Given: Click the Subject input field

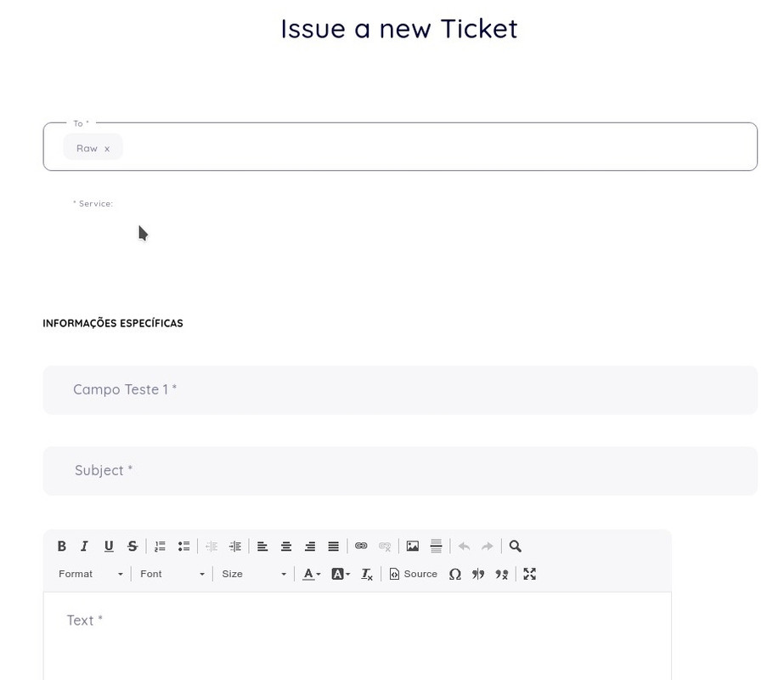Looking at the screenshot, I should click(400, 471).
